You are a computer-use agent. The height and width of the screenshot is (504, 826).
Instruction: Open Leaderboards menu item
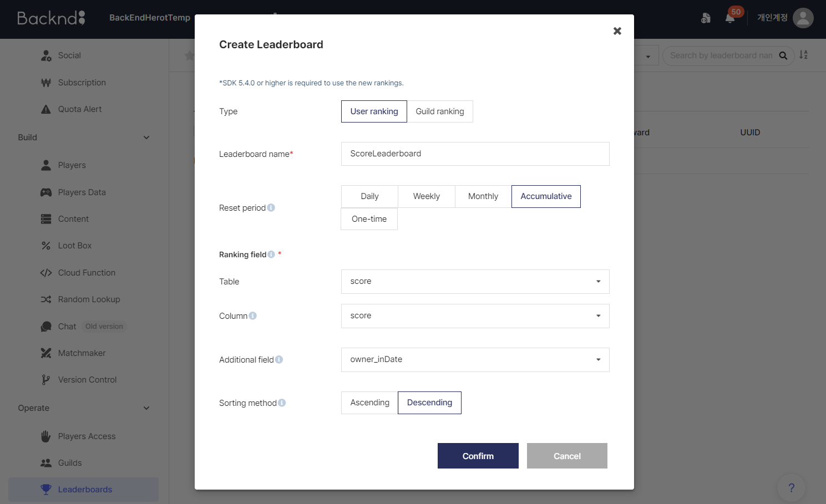83,490
